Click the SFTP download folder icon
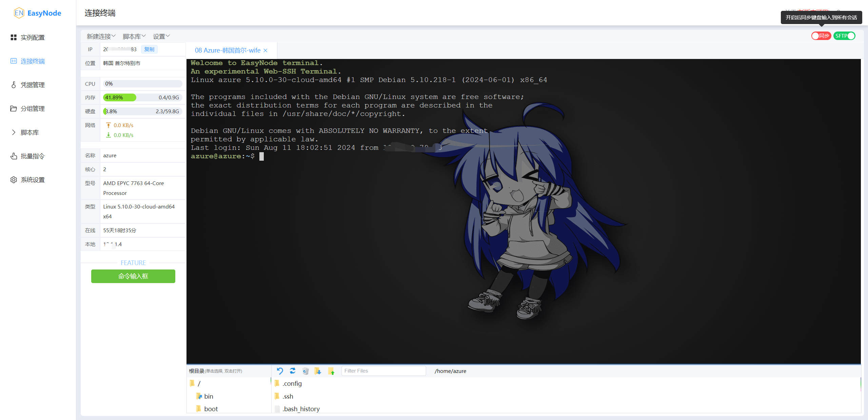The width and height of the screenshot is (868, 420). [318, 371]
